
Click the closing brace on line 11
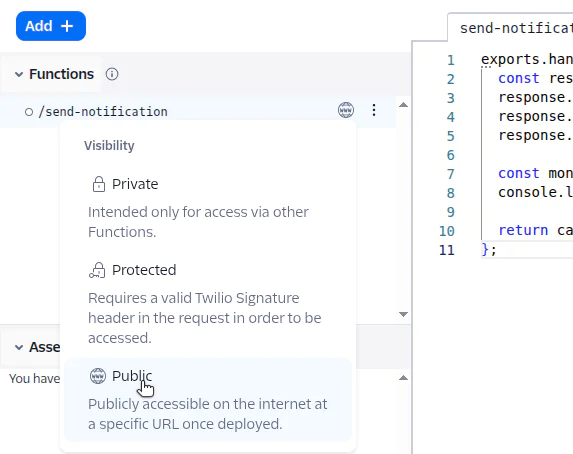tap(485, 250)
